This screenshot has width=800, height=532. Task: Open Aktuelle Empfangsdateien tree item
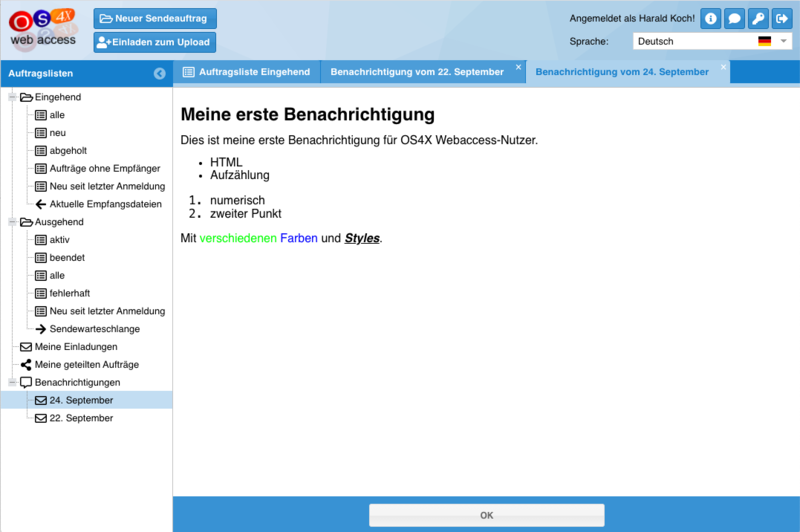click(100, 204)
